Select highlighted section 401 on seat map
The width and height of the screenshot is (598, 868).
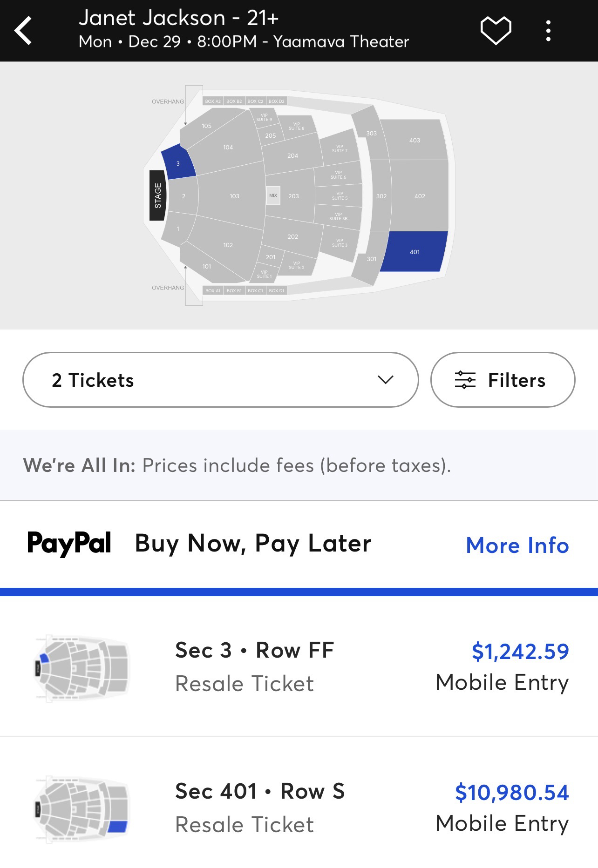[415, 251]
